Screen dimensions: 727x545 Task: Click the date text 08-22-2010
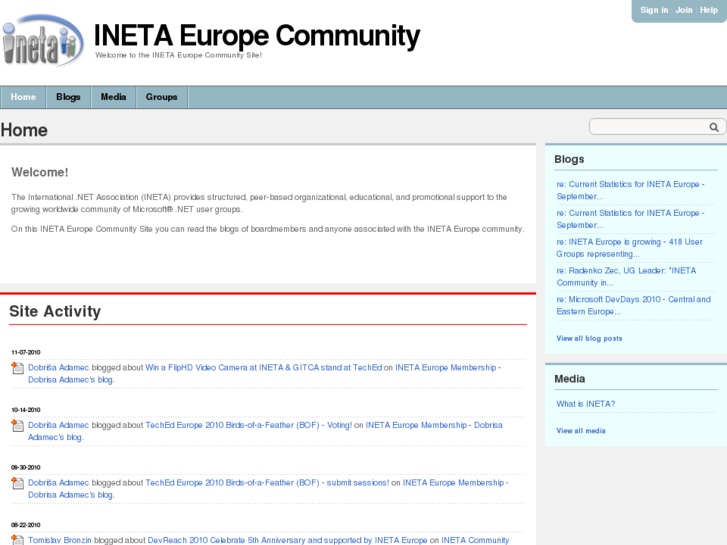(26, 525)
